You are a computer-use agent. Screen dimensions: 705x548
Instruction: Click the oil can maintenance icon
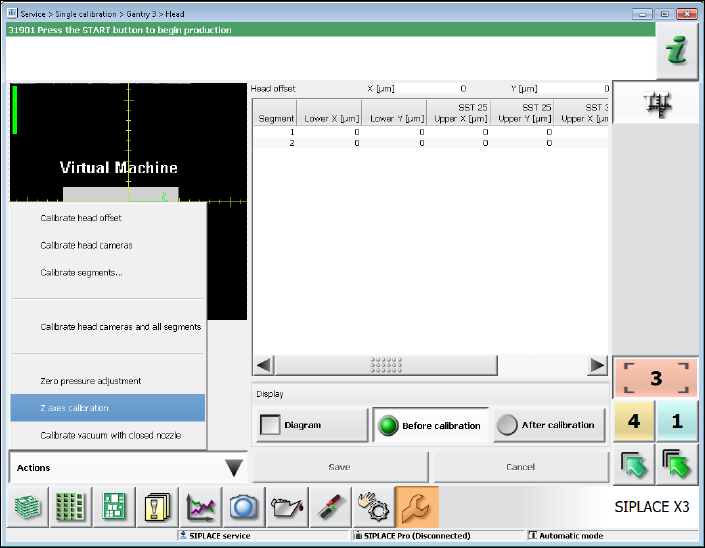[x=286, y=507]
